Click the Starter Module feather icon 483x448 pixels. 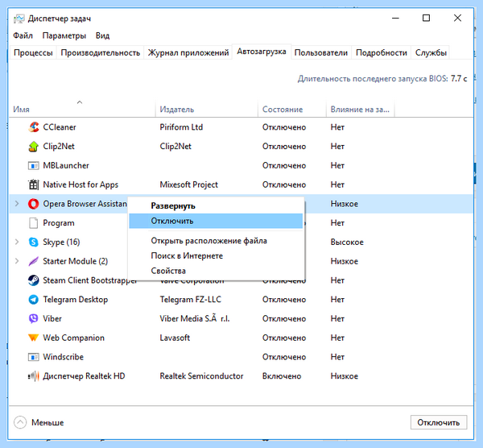pyautogui.click(x=34, y=261)
